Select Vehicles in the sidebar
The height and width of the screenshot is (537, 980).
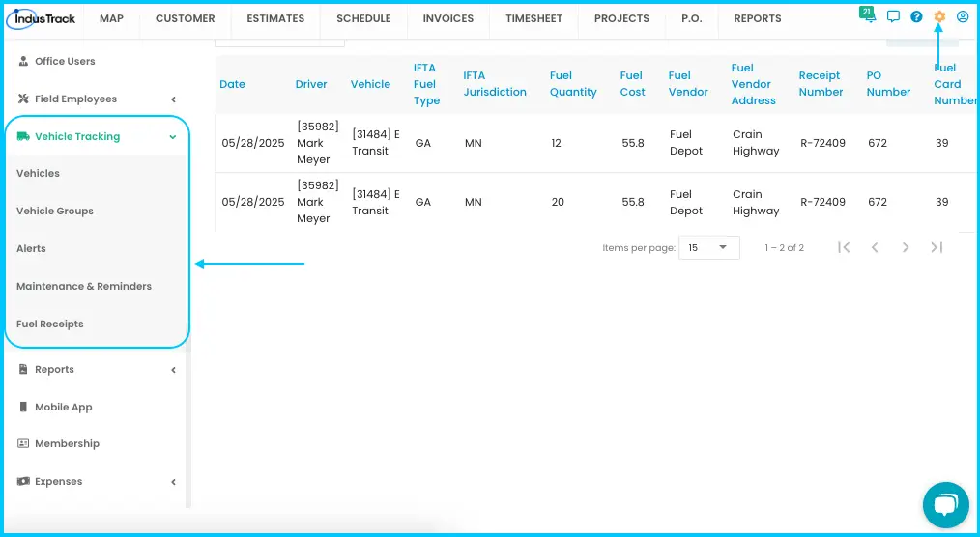(38, 173)
